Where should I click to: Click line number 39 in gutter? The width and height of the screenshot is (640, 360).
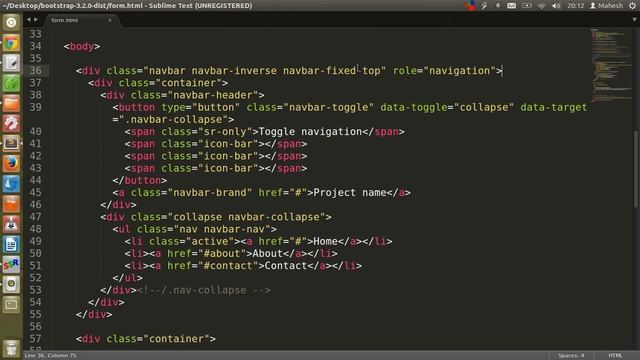[x=36, y=107]
